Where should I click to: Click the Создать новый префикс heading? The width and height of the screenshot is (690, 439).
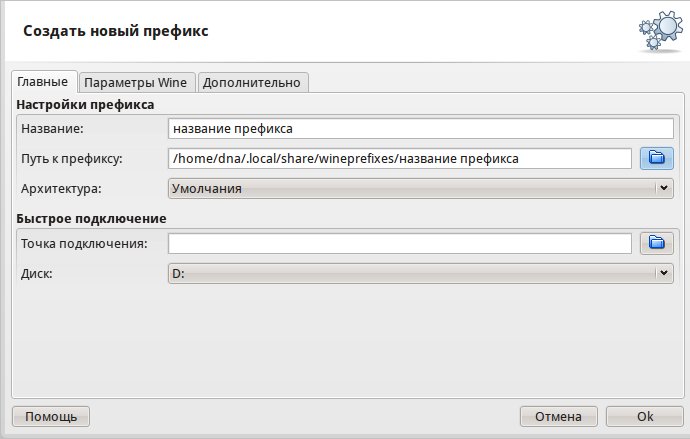click(116, 31)
